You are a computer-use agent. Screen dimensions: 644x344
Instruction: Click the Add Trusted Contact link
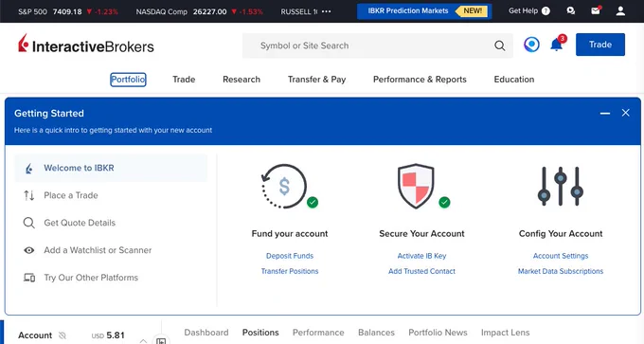pyautogui.click(x=421, y=271)
